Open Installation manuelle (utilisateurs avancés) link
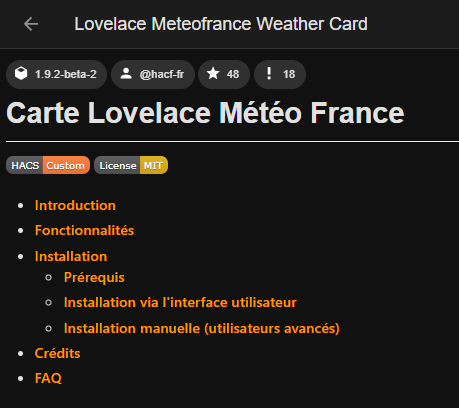459x408 pixels. point(202,328)
